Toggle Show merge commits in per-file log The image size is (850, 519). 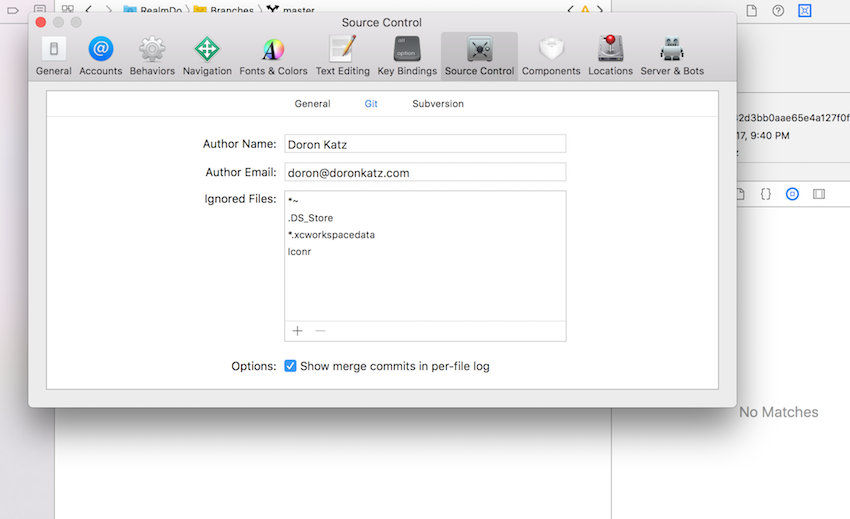coord(291,366)
